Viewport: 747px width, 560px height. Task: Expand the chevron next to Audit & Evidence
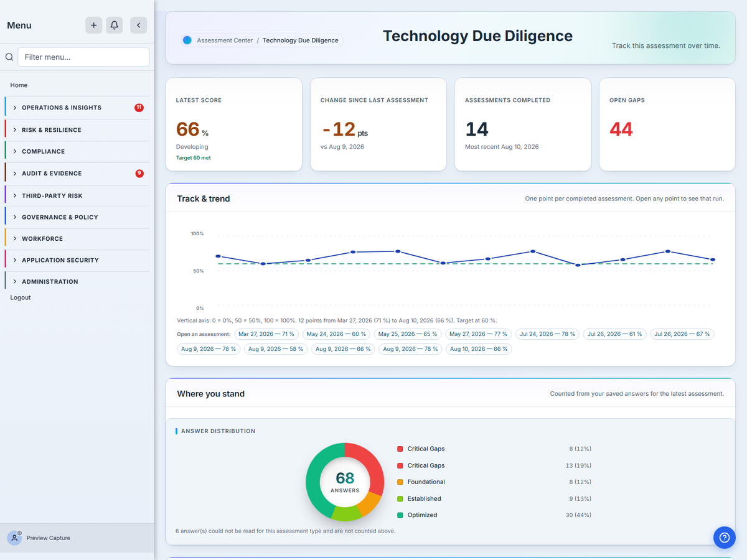pyautogui.click(x=15, y=174)
